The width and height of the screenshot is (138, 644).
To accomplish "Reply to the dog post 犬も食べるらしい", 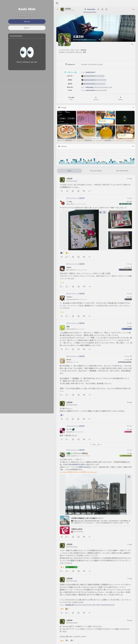I will (62, 419).
